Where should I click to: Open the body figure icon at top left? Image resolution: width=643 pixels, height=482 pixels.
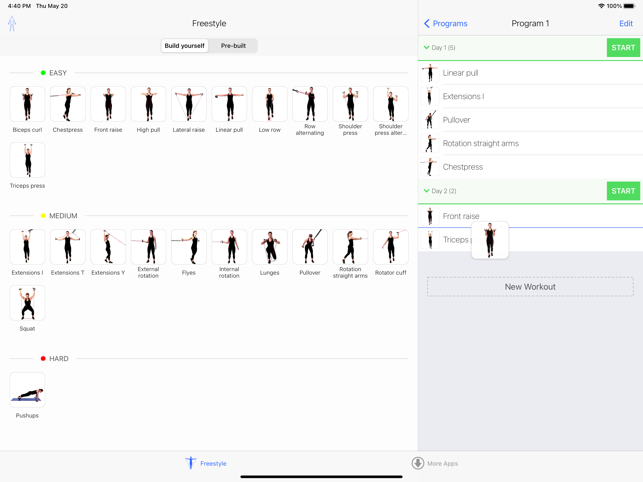pyautogui.click(x=12, y=24)
